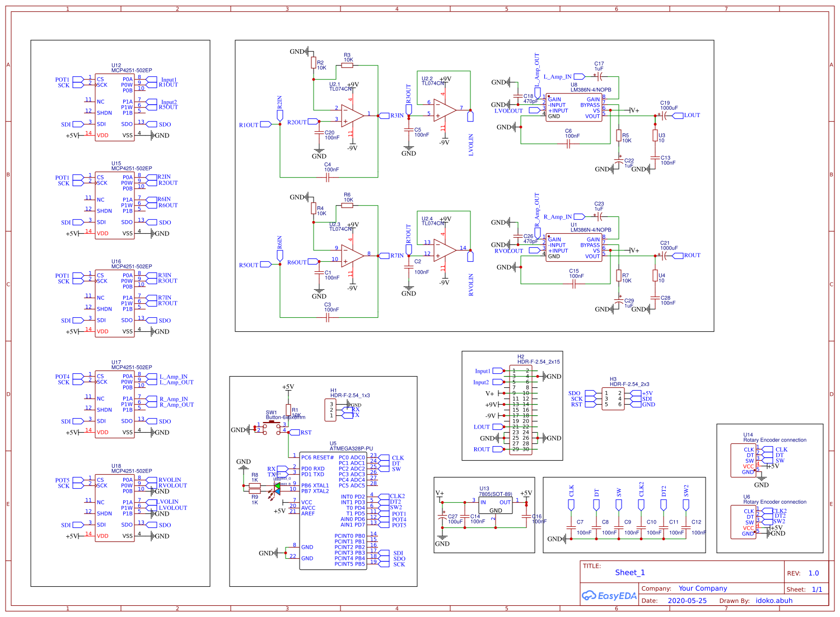Select the U14 Rotary Encoder connection symbol
This screenshot has width=840, height=617.
click(x=745, y=460)
